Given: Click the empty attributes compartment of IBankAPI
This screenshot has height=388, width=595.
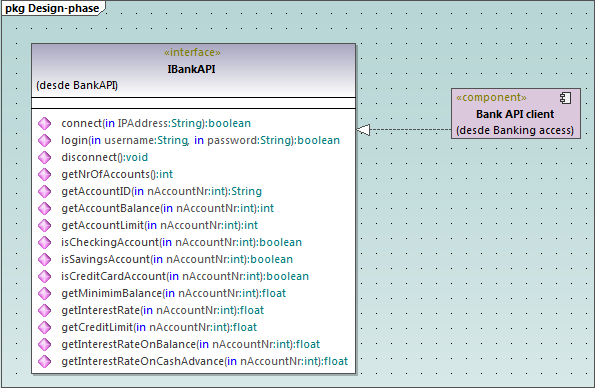Looking at the screenshot, I should click(194, 103).
